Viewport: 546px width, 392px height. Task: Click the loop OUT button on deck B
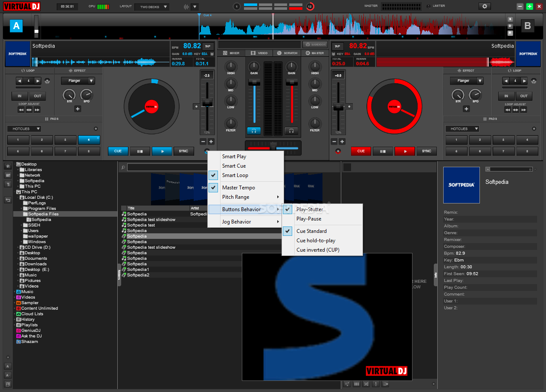[x=524, y=96]
